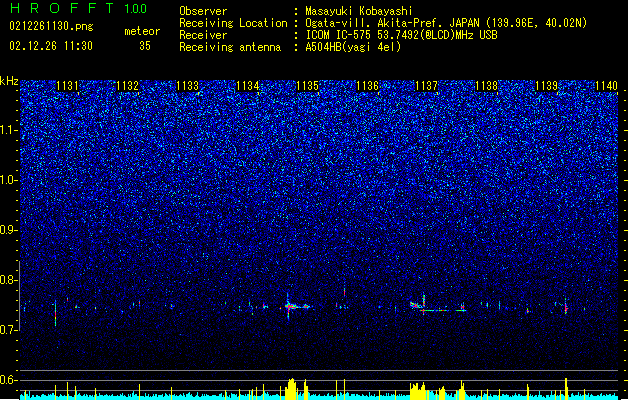Click the 1135 time marker
Image resolution: width=629 pixels, height=400 pixels.
click(x=307, y=85)
